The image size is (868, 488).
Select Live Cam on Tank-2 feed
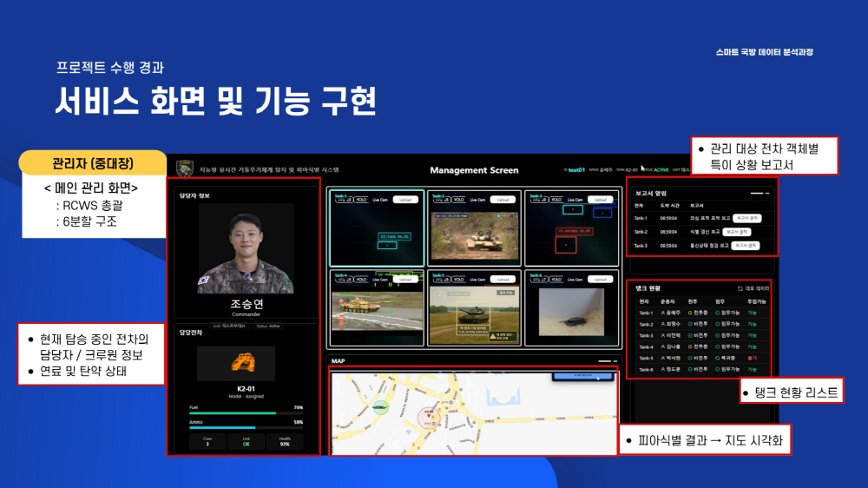tap(477, 200)
